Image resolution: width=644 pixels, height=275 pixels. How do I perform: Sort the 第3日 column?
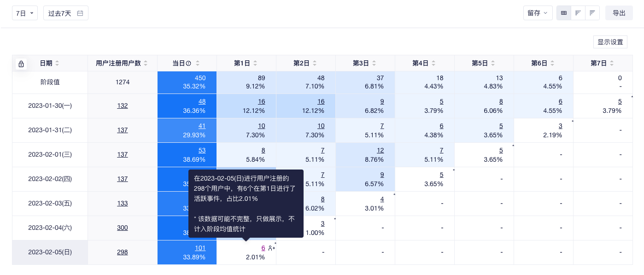[x=374, y=64]
